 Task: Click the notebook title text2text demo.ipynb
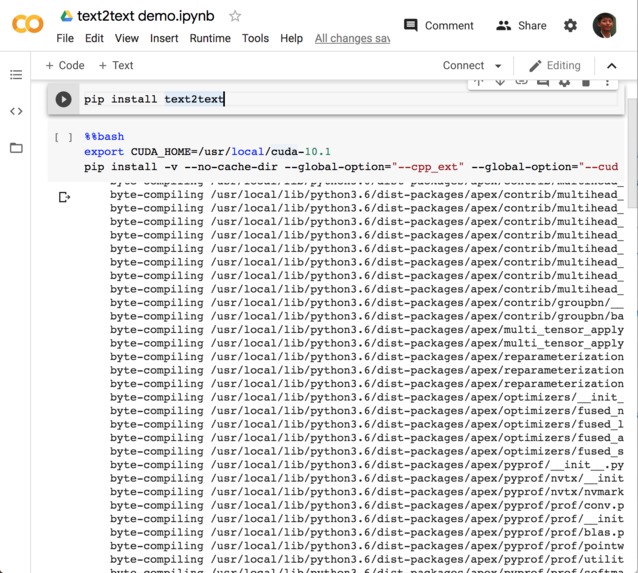coord(146,16)
